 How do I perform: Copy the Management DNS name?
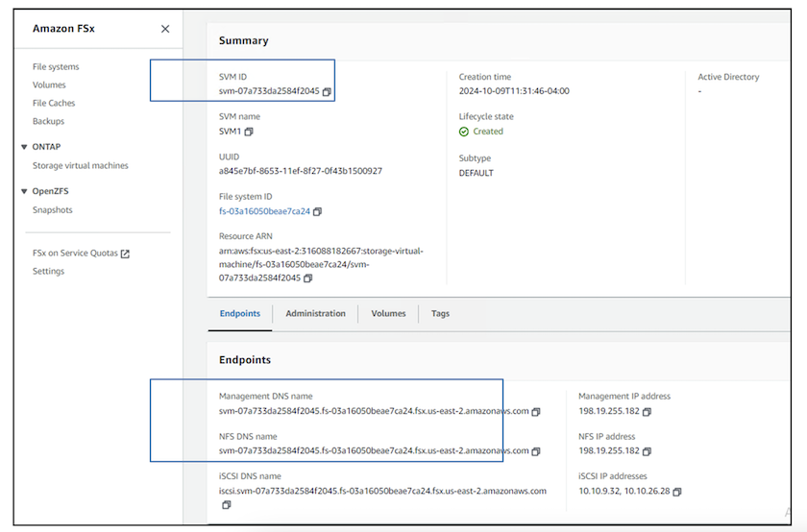coord(536,412)
